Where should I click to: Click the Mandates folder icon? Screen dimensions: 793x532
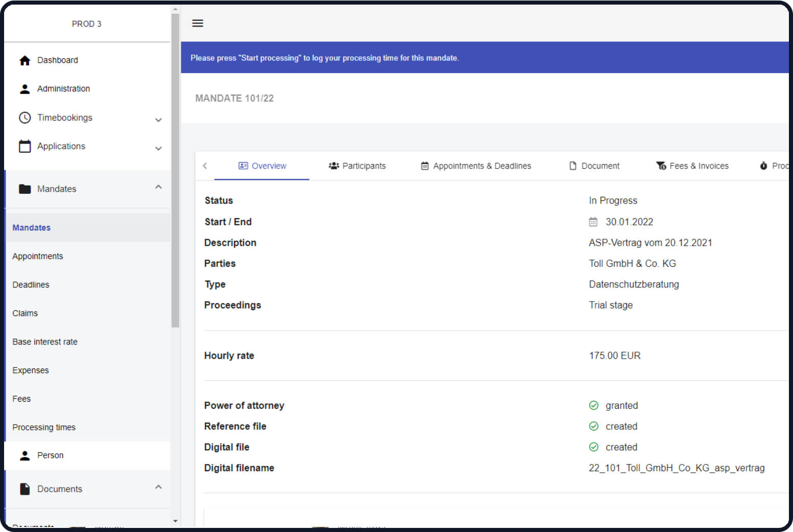[25, 189]
